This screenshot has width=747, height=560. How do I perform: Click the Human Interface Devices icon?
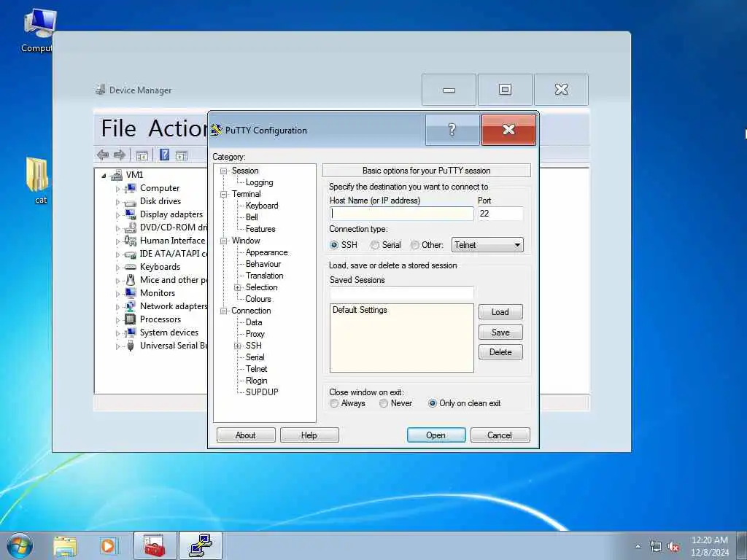(x=130, y=241)
